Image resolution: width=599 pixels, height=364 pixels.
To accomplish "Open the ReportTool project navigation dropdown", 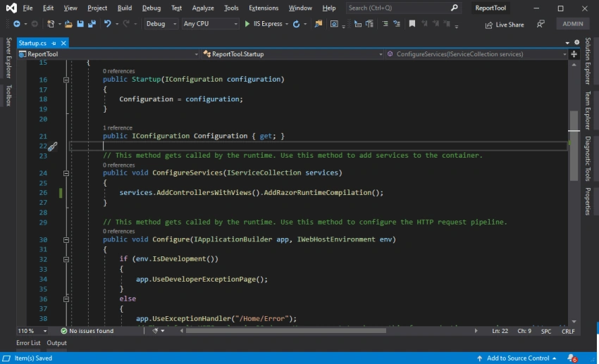I will point(109,54).
